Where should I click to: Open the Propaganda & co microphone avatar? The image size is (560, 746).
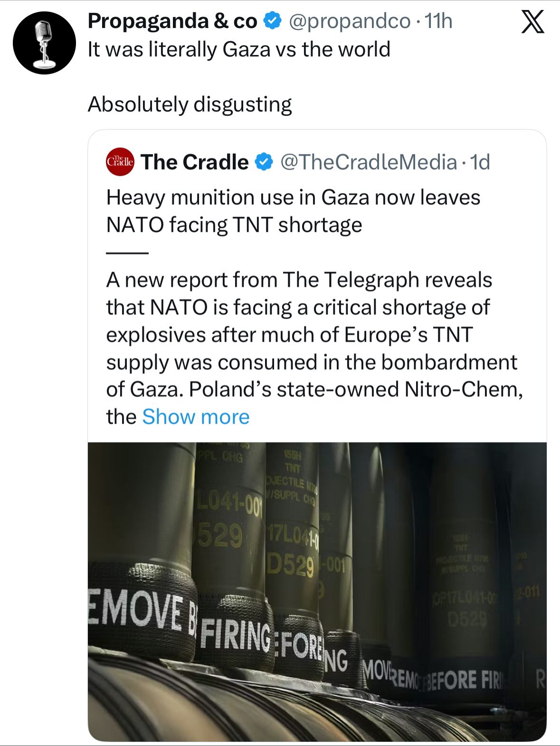tap(44, 43)
